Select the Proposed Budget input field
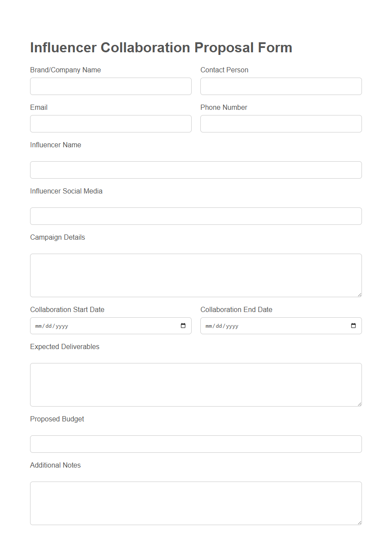The image size is (392, 553). 196,444
